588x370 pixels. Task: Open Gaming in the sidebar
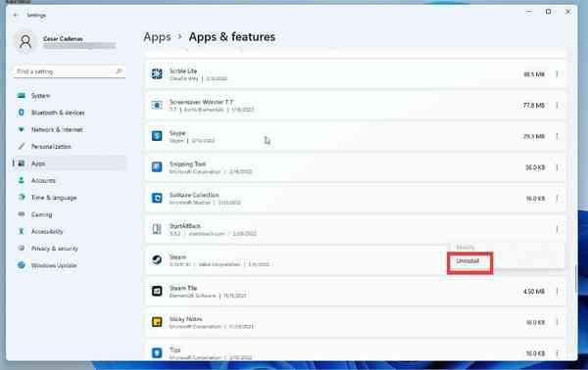(x=70, y=214)
